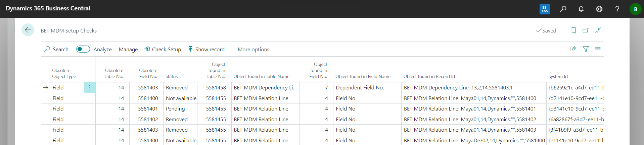Open Object found in Field Name header
This screenshot has height=145, width=644.
(363, 76)
